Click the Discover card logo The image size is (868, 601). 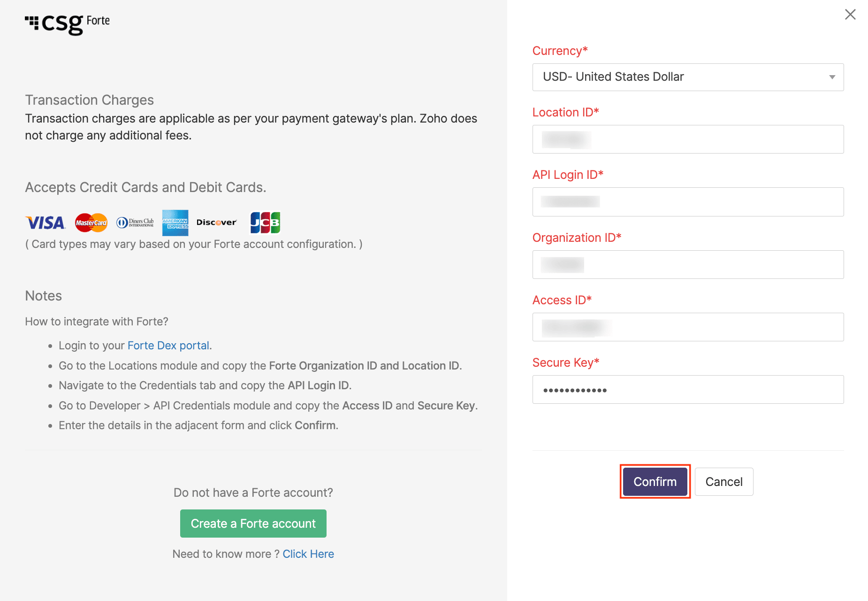(216, 223)
